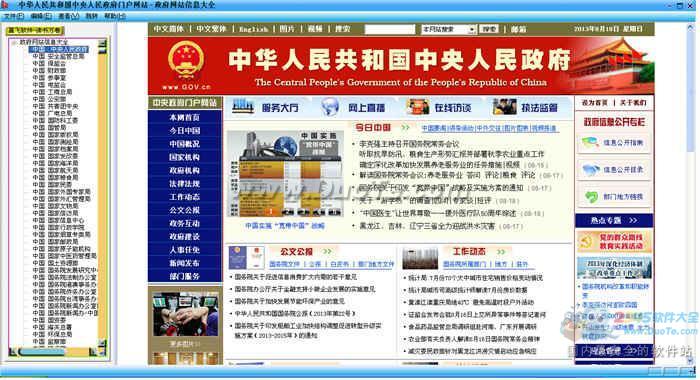This screenshot has width=700, height=380.
Task: Open the 文件(F) menu
Action: [14, 16]
